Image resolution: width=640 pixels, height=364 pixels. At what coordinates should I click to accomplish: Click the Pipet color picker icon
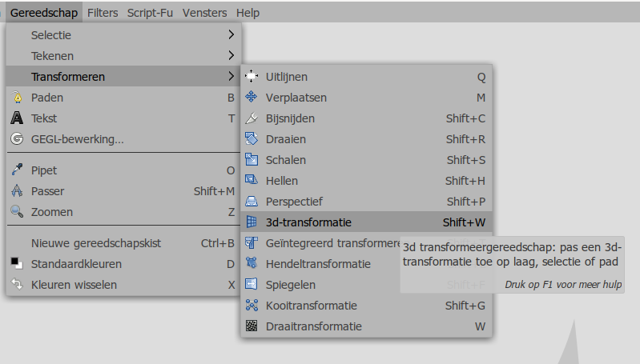tap(17, 170)
